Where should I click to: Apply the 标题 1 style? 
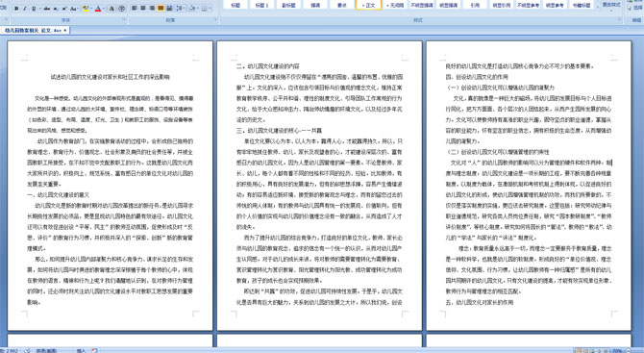pos(261,5)
